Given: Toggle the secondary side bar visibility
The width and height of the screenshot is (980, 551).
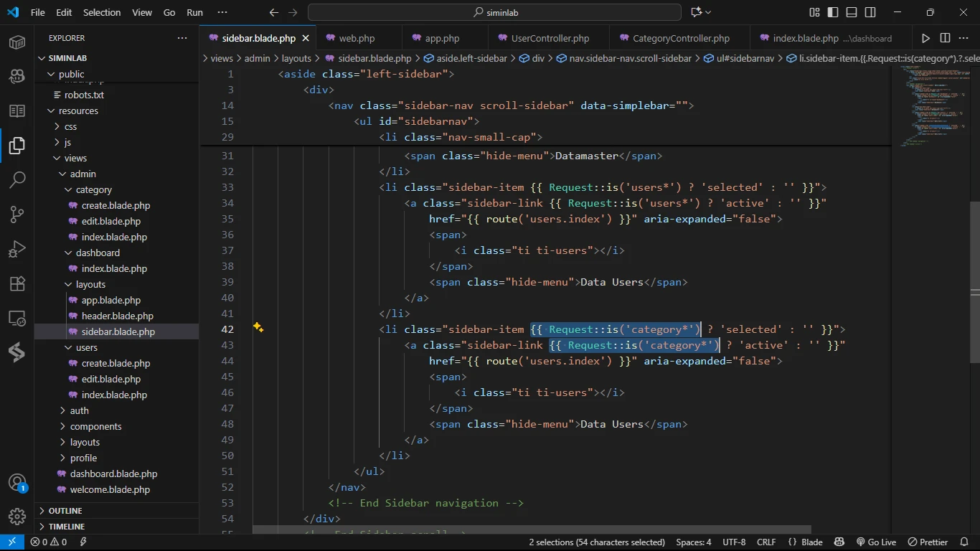Looking at the screenshot, I should pos(870,12).
